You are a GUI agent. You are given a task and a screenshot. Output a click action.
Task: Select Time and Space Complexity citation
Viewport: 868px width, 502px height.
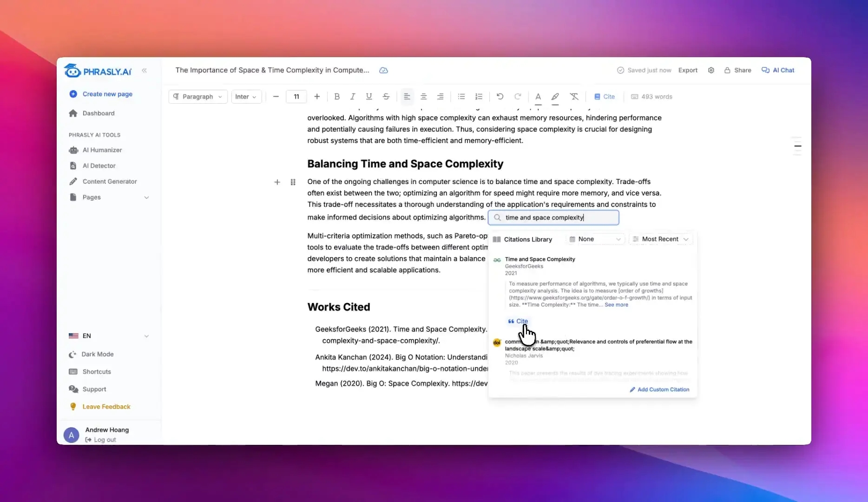coord(540,259)
